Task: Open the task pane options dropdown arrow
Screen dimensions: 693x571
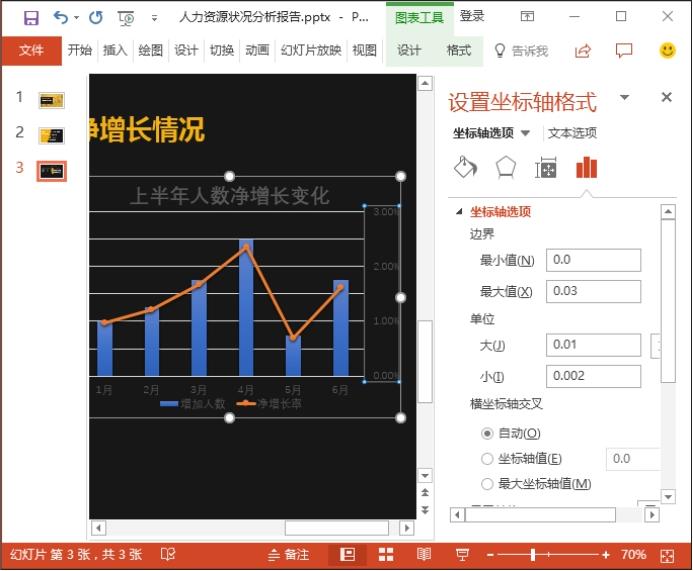Action: point(625,98)
